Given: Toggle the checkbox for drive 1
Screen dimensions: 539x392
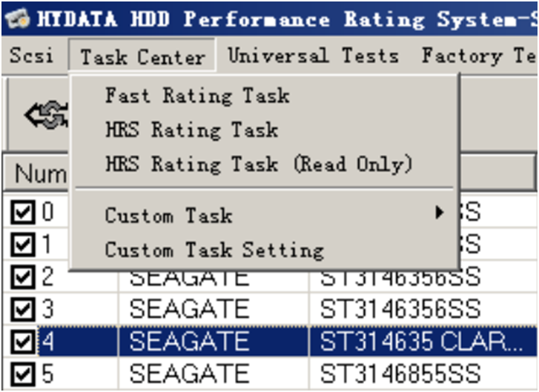Looking at the screenshot, I should (x=23, y=245).
